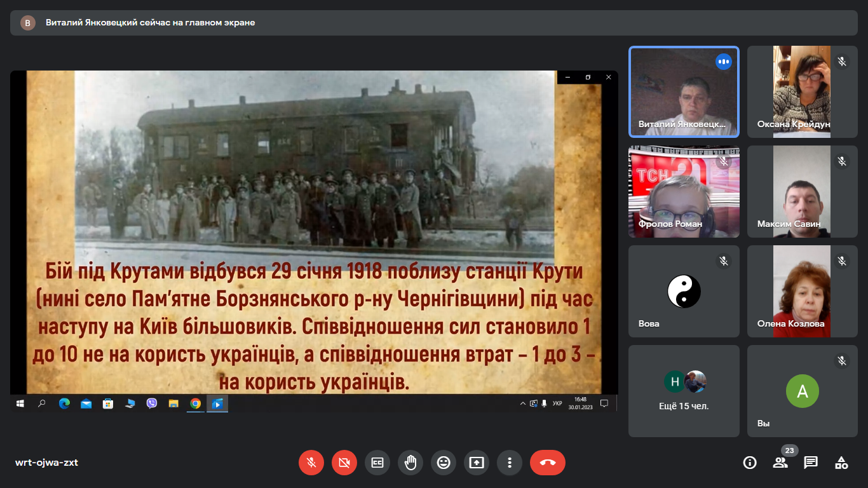
Task: Open Viber from the shared taskbar
Action: (152, 403)
